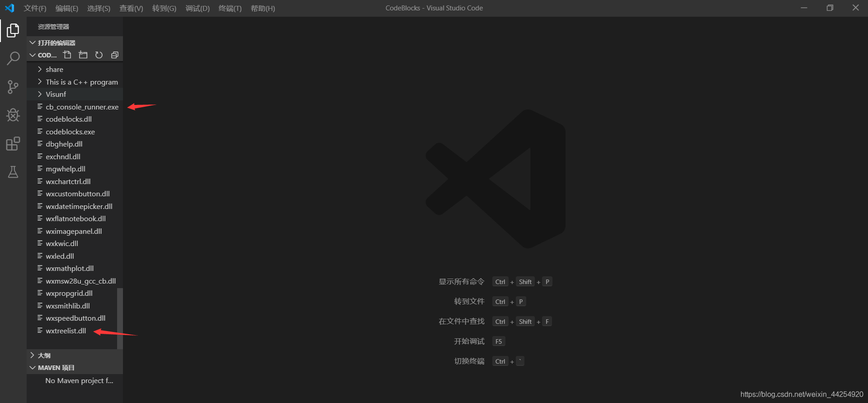This screenshot has width=868, height=403.
Task: Collapse the MAVEN 项目 section
Action: (x=75, y=368)
